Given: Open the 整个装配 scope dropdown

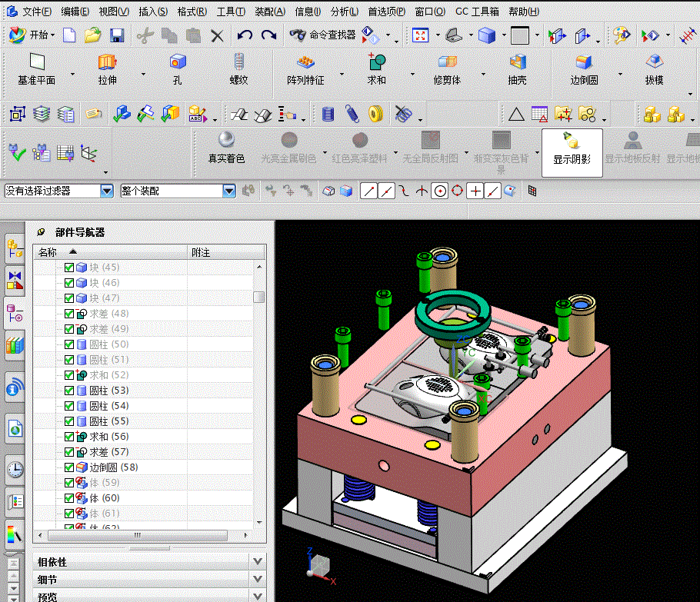Looking at the screenshot, I should tap(229, 191).
